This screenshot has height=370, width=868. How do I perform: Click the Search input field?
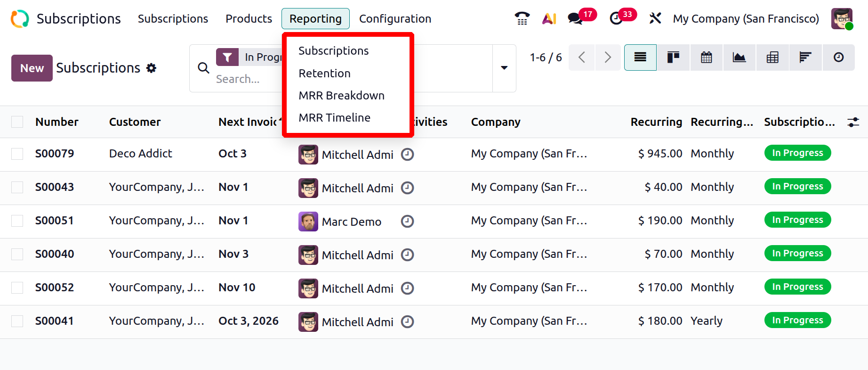(x=245, y=79)
